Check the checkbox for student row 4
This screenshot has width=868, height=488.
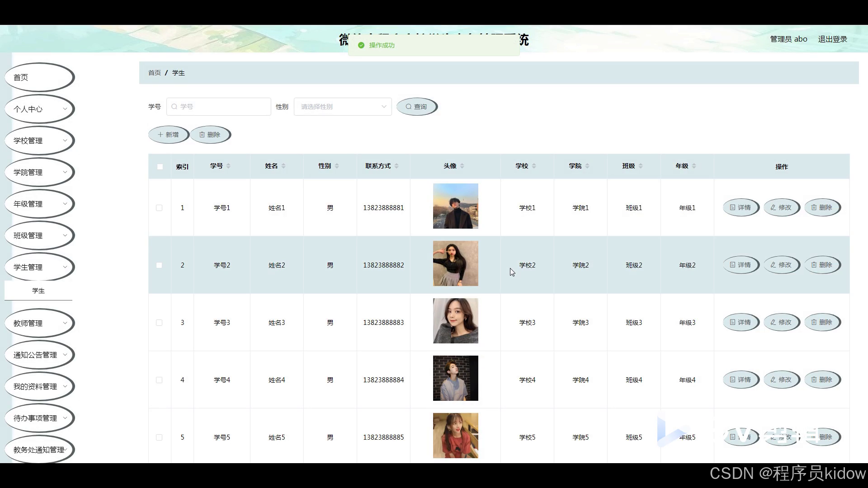click(159, 380)
